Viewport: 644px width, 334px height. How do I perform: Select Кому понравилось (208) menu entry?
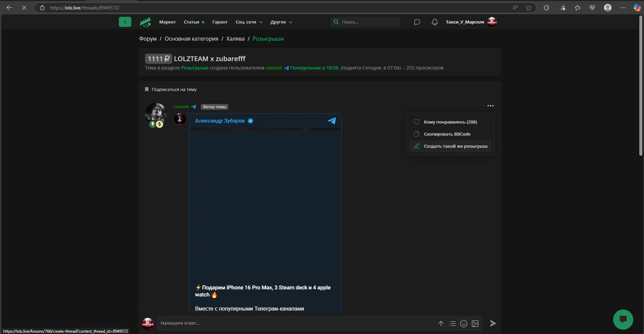click(x=450, y=122)
